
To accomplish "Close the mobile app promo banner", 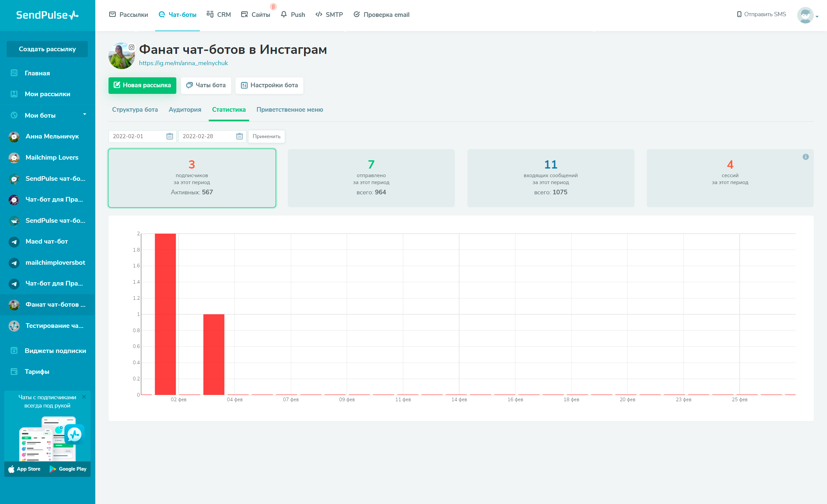I will (x=84, y=397).
